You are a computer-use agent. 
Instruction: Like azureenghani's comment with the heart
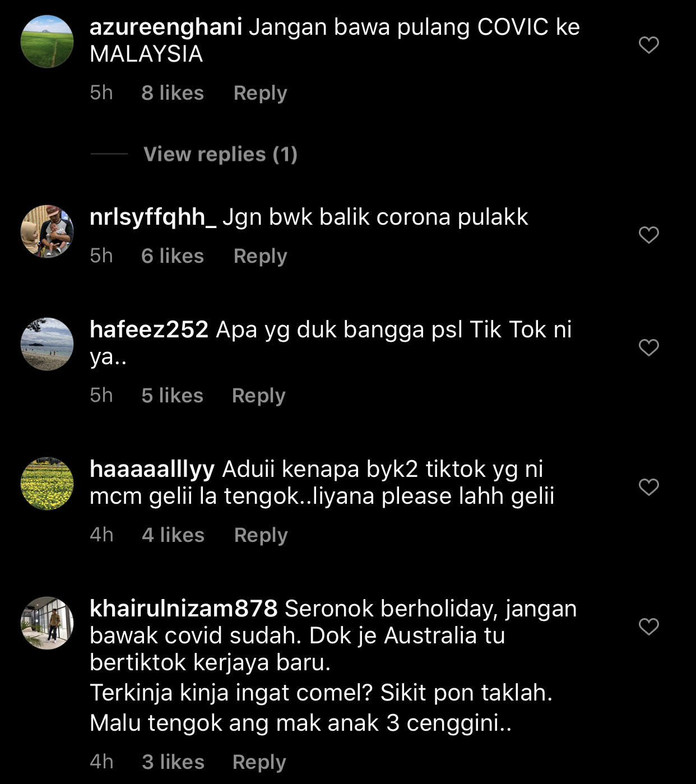(648, 45)
